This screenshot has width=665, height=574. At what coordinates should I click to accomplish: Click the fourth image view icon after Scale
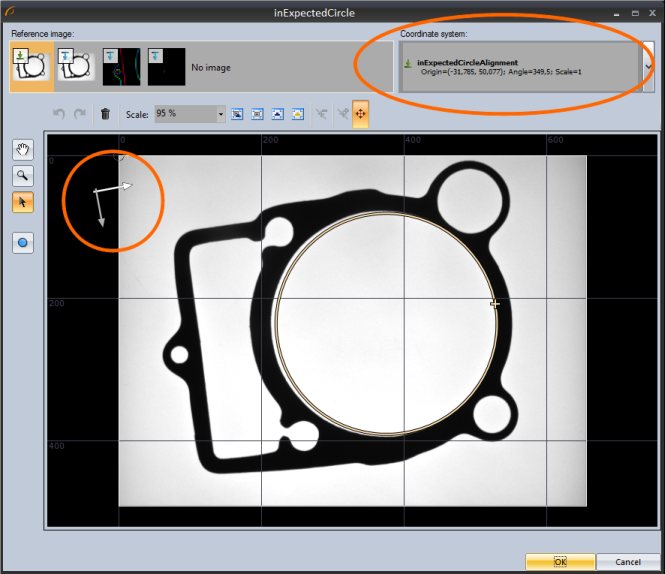[x=298, y=114]
